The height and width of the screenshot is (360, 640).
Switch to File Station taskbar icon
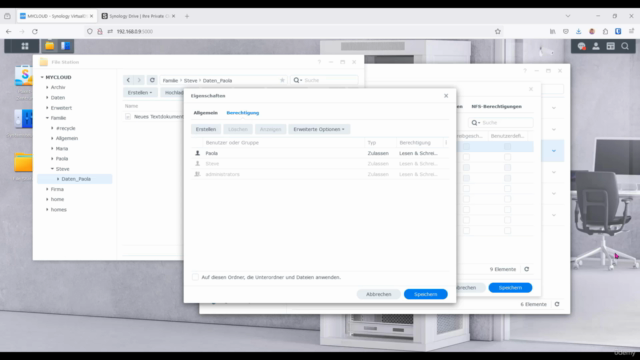(x=49, y=46)
